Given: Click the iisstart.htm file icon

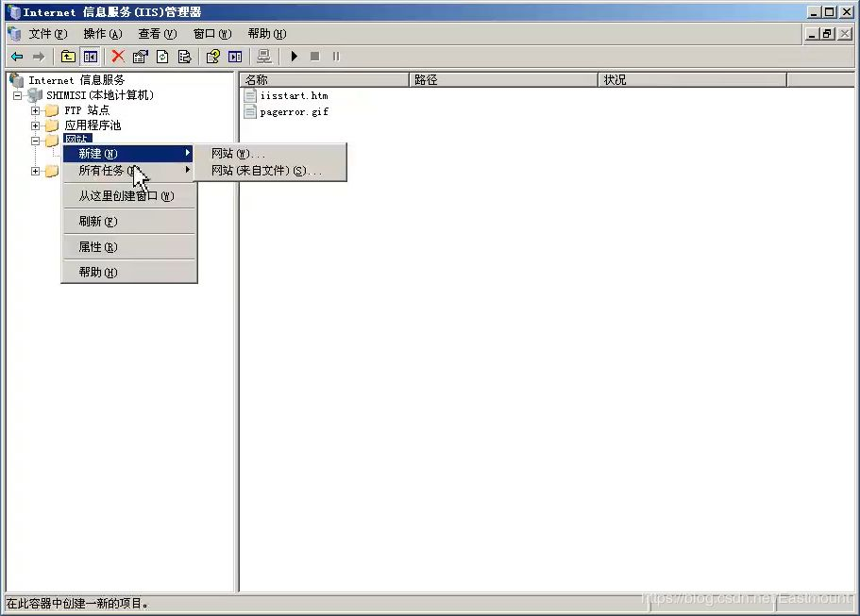Looking at the screenshot, I should 250,95.
